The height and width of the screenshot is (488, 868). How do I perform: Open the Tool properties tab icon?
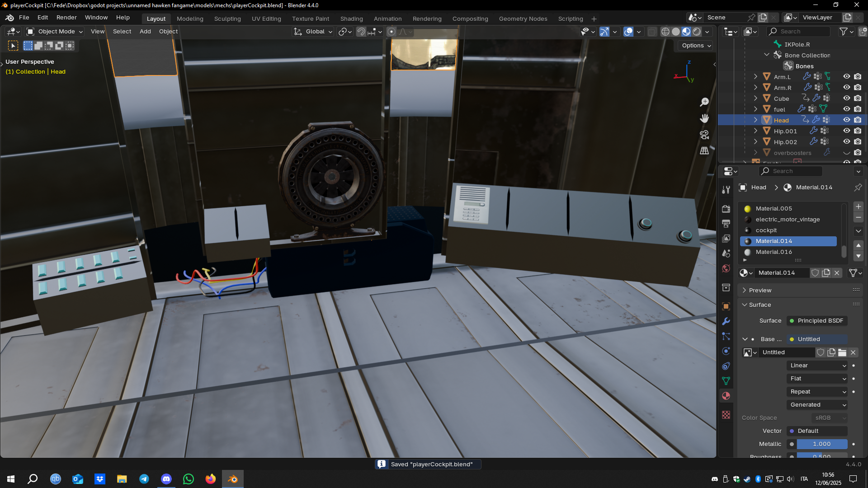726,189
